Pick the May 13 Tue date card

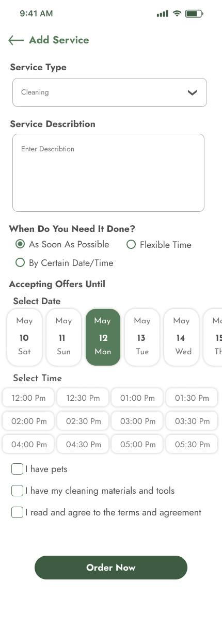tap(142, 337)
